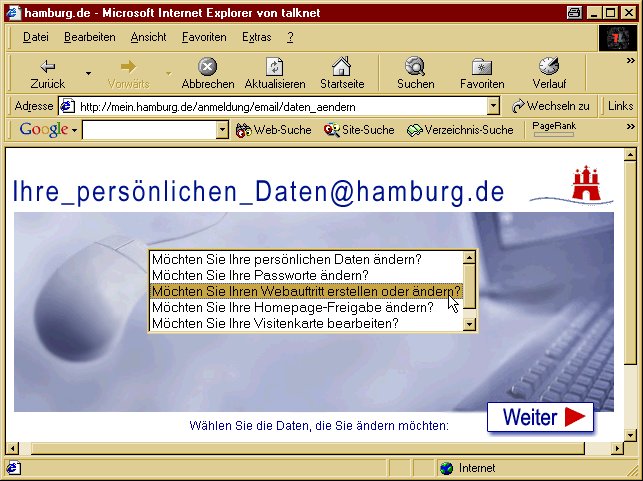Expand the address bar URL dropdown
Image resolution: width=643 pixels, height=481 pixels.
(x=493, y=106)
